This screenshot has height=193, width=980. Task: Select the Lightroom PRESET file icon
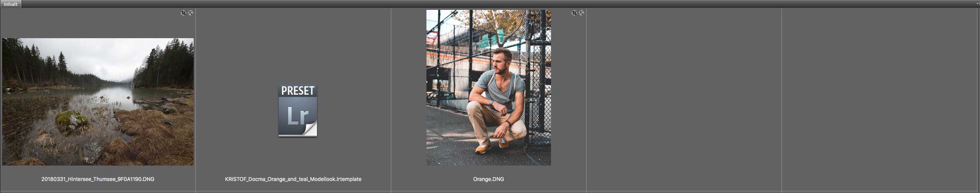click(298, 110)
